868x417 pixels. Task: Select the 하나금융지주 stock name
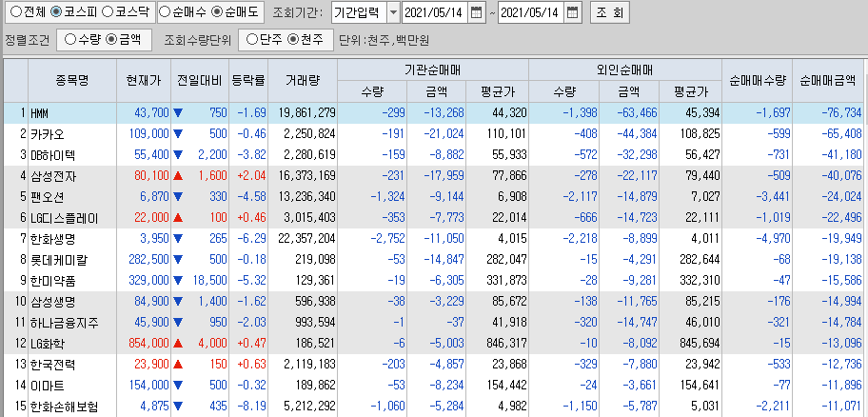(64, 323)
